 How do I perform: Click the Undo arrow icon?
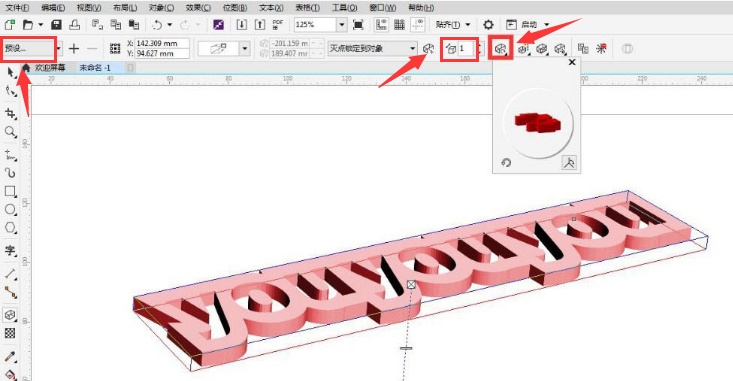coord(157,25)
